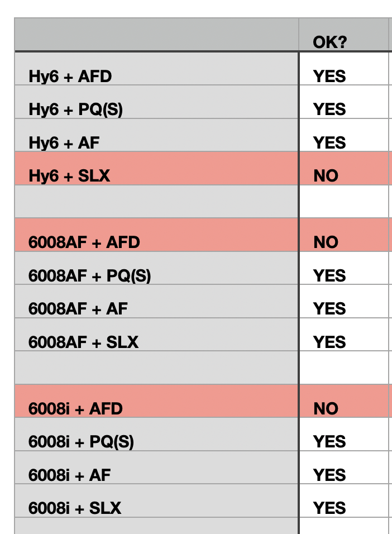The height and width of the screenshot is (534, 392).
Task: Click the blank cell below Hy6 + SLX
Action: (156, 202)
